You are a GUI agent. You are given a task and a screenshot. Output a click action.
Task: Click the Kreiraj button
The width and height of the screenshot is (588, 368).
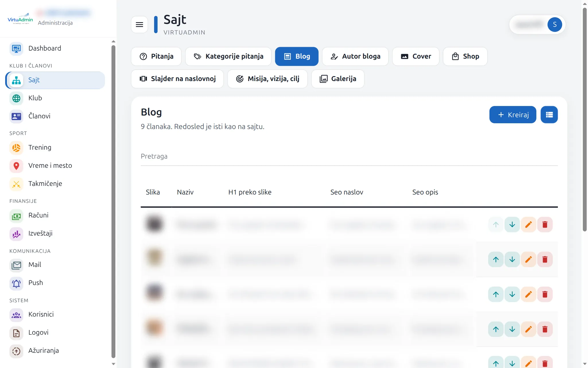coord(513,115)
